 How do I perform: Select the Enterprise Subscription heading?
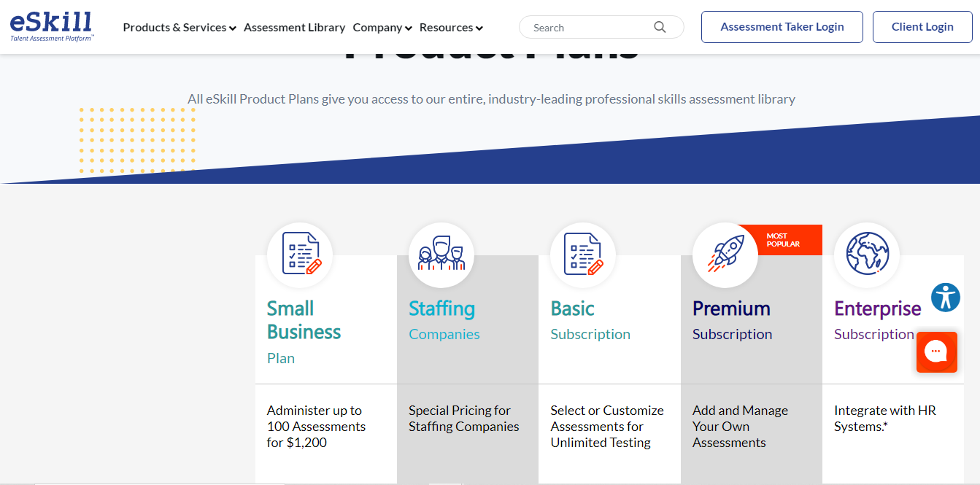pyautogui.click(x=877, y=309)
